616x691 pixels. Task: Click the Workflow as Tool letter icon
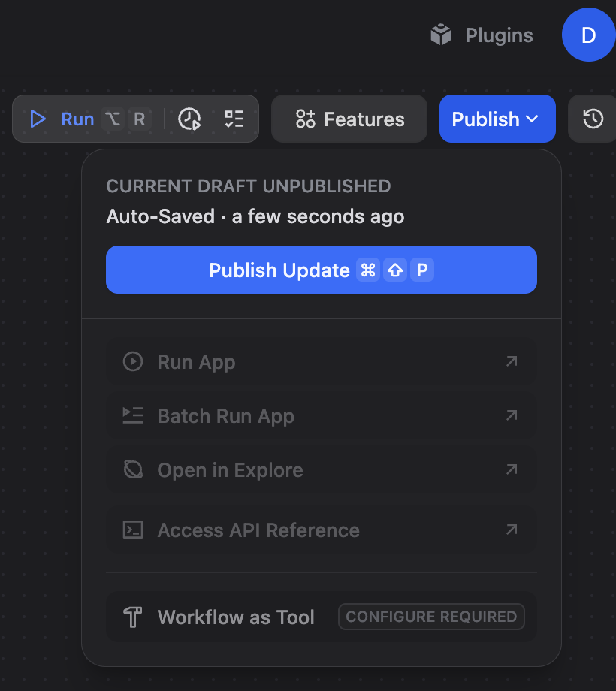coord(132,617)
